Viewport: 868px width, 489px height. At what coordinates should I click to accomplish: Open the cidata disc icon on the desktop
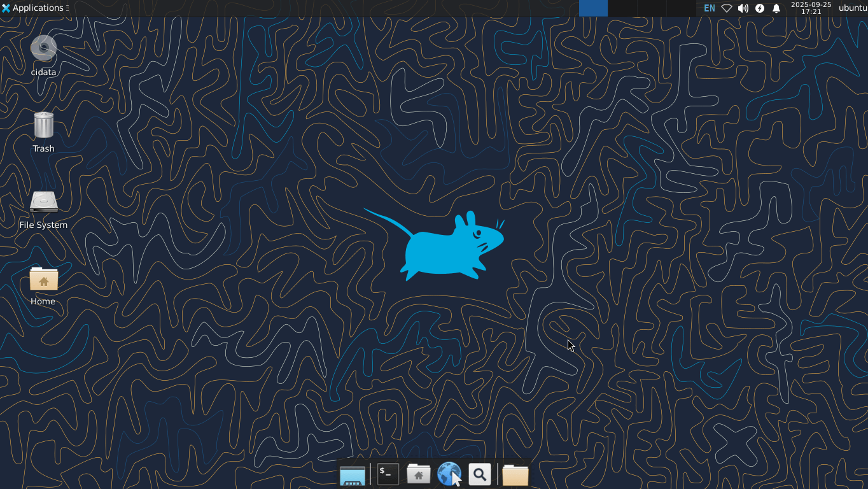point(43,50)
